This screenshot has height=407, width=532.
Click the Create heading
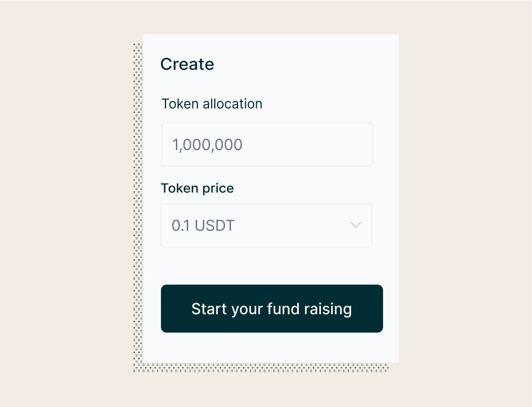click(x=187, y=64)
